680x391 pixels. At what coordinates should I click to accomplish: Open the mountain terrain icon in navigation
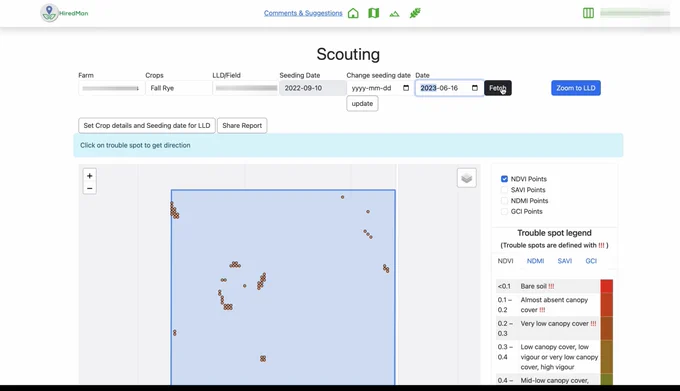[394, 13]
